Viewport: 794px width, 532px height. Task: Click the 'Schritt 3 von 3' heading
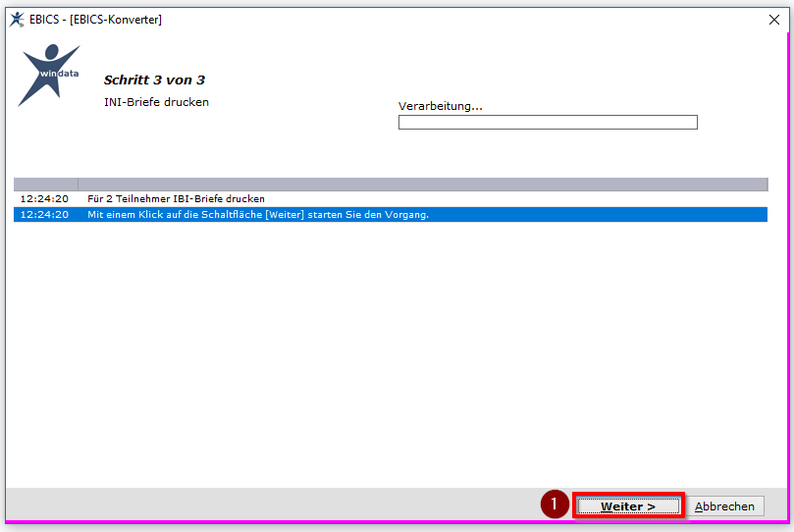coord(154,80)
